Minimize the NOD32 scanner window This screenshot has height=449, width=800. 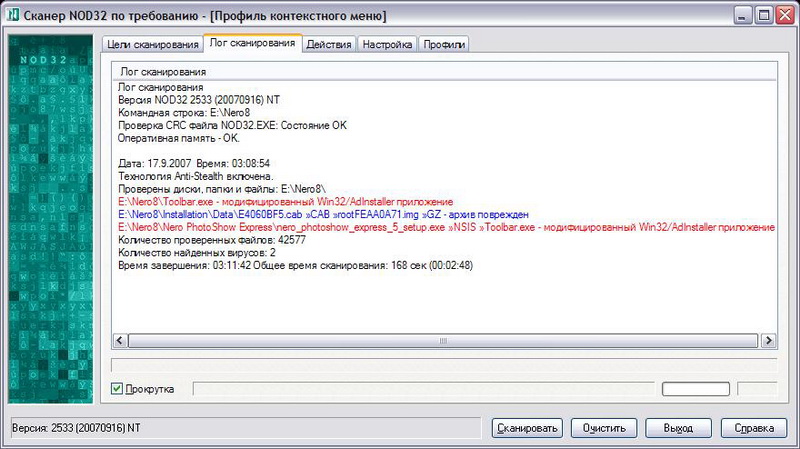click(743, 15)
